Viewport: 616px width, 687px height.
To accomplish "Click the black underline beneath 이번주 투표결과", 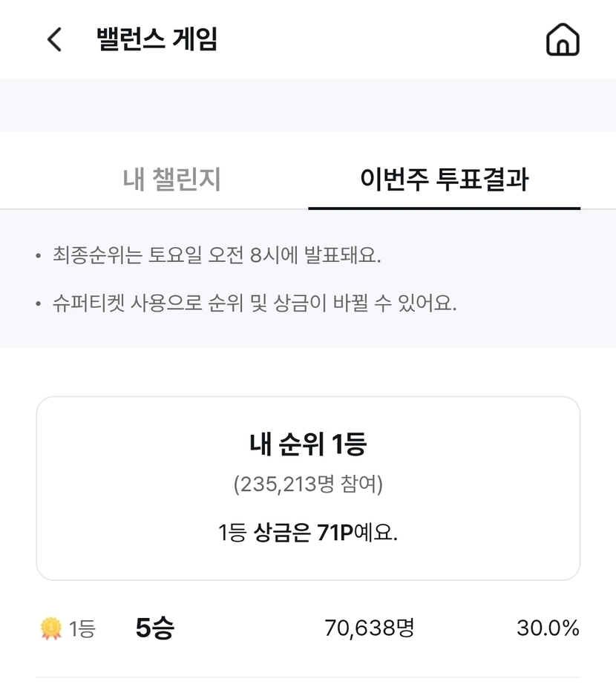I will 444,208.
